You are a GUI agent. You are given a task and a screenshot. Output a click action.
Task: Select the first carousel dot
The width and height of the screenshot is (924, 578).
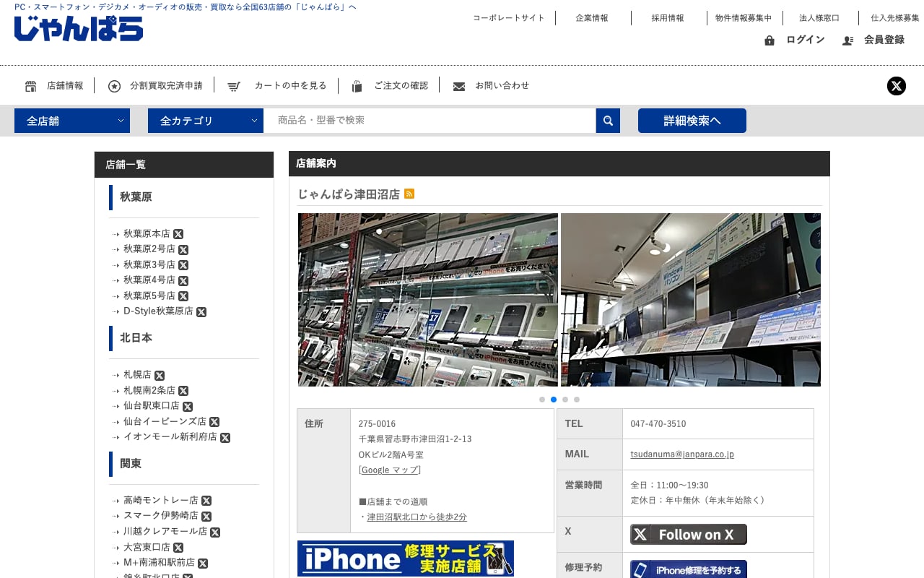pos(542,400)
